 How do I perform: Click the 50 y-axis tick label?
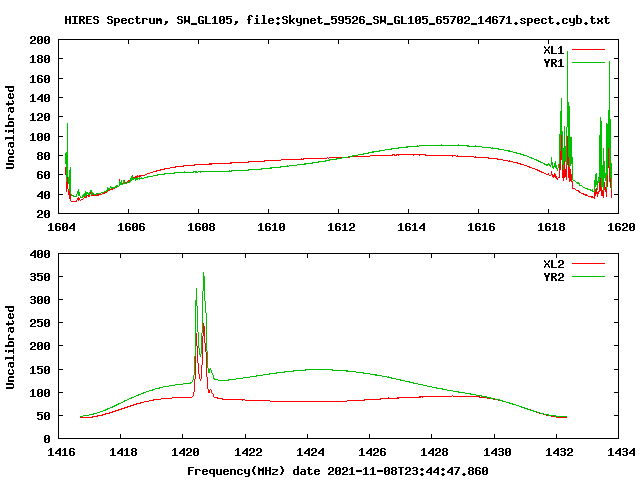pyautogui.click(x=44, y=416)
